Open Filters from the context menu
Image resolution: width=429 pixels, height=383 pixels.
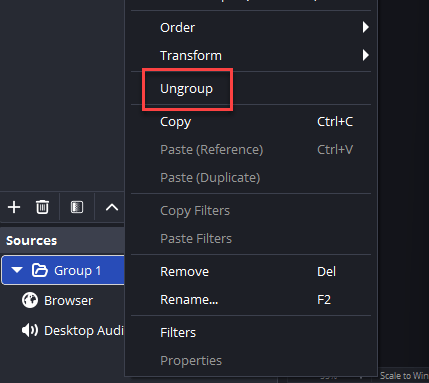pyautogui.click(x=251, y=333)
